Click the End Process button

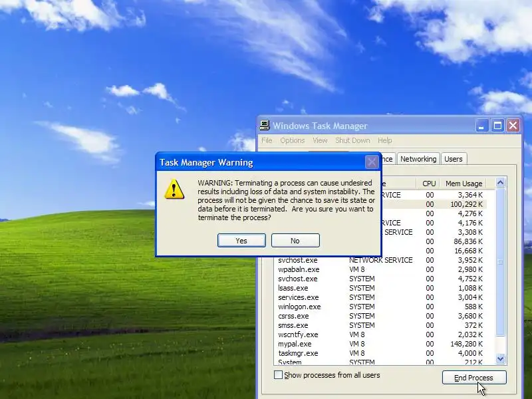click(x=474, y=377)
